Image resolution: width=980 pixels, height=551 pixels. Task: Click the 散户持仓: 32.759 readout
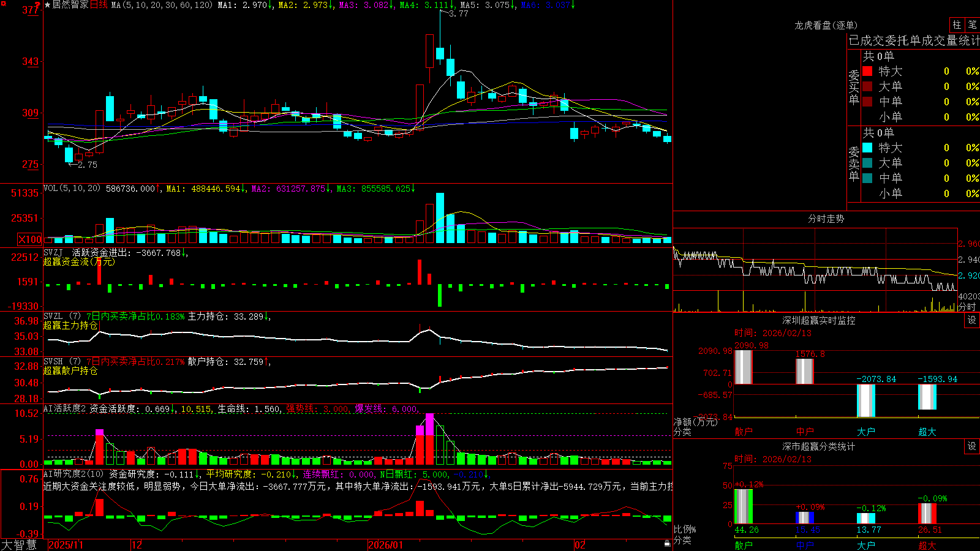[x=225, y=362]
